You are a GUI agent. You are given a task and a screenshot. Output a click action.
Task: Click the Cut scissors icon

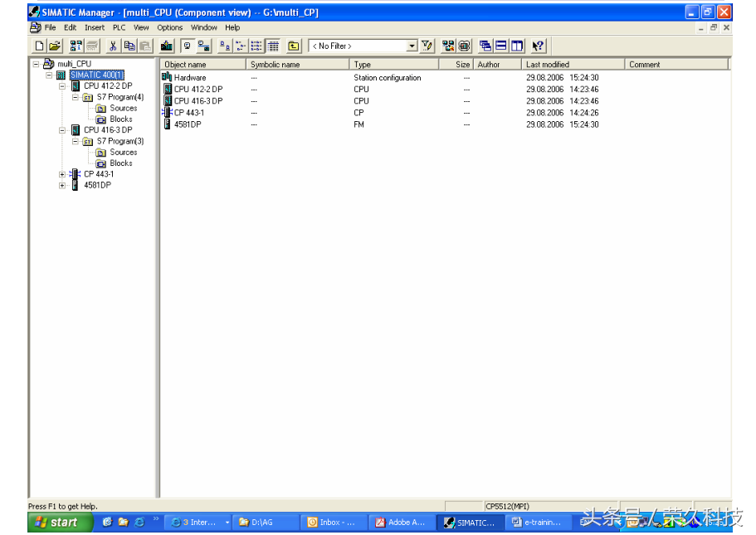[114, 46]
